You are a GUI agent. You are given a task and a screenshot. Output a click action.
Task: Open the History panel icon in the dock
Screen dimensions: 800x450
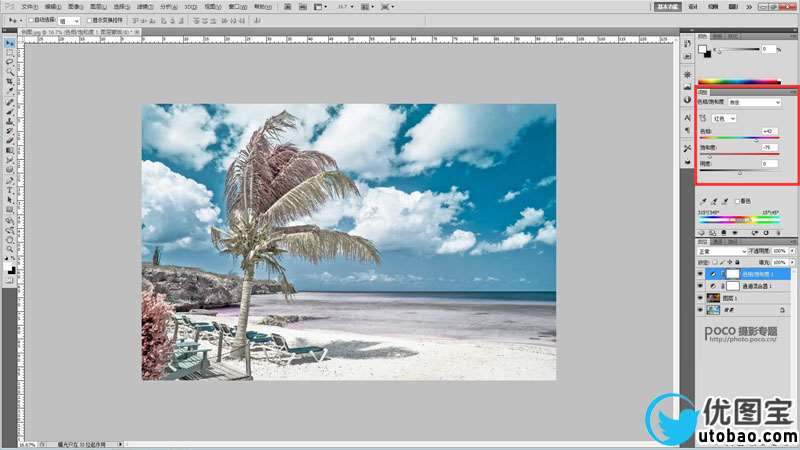click(x=687, y=43)
